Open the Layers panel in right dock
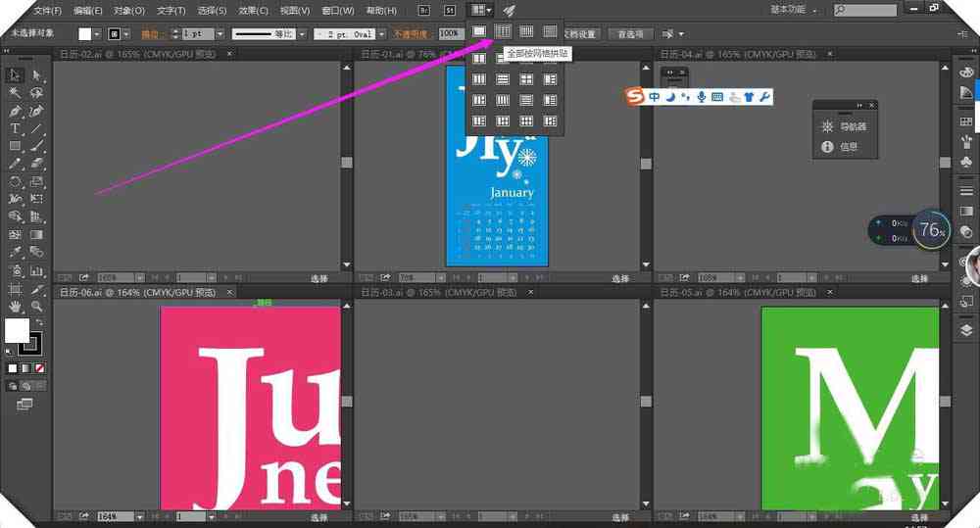Viewport: 980px width, 528px height. point(966,330)
